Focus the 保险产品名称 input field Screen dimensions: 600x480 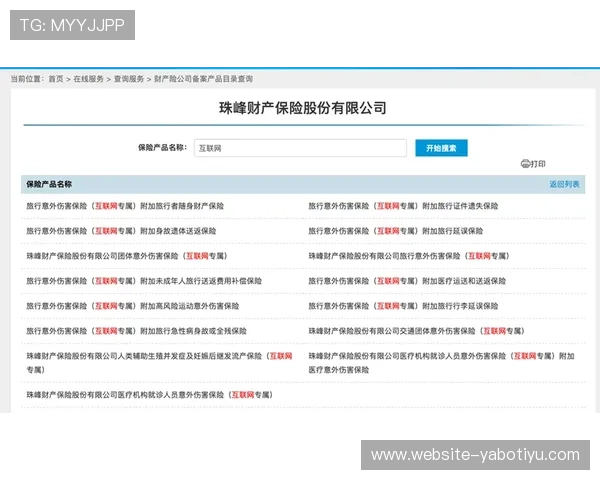[x=300, y=148]
